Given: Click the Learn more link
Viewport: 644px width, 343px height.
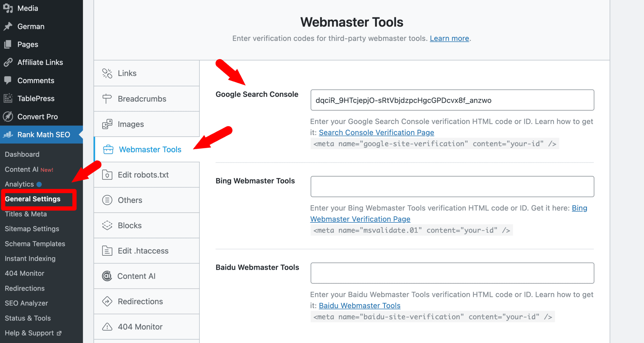Looking at the screenshot, I should tap(449, 38).
